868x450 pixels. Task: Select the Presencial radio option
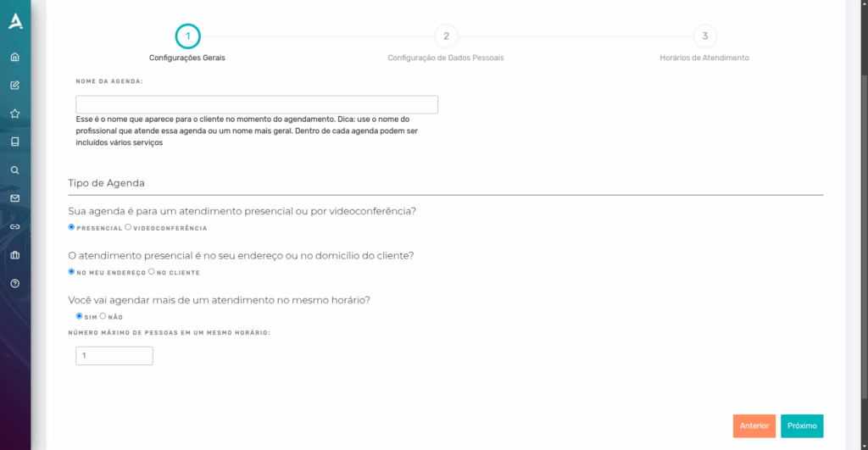[71, 227]
